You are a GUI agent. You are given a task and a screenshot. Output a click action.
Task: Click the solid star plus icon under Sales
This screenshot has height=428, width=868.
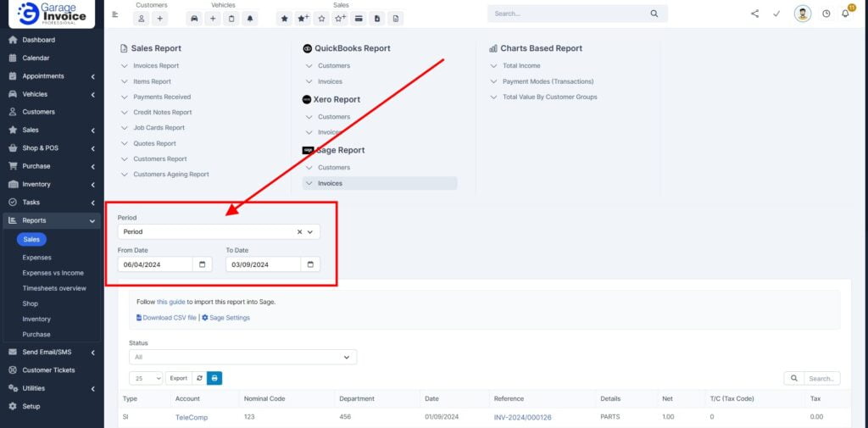303,19
